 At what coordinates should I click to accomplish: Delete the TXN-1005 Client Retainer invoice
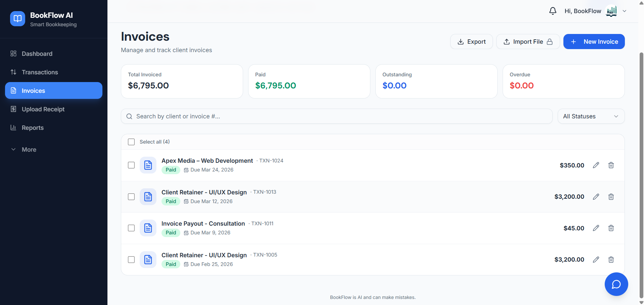coord(611,260)
